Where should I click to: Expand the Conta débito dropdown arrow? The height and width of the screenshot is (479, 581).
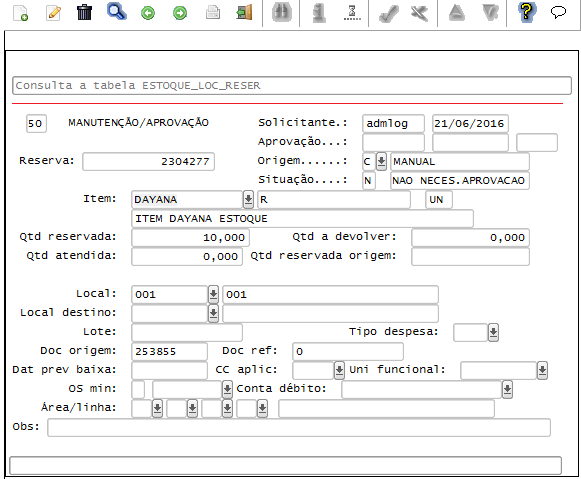(507, 389)
